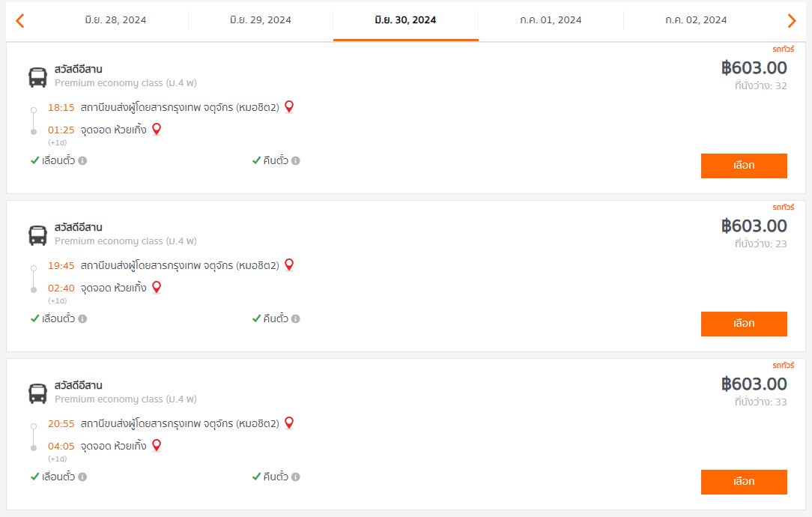Click bus icon of the 20:55 trip
The image size is (812, 517).
tap(37, 393)
